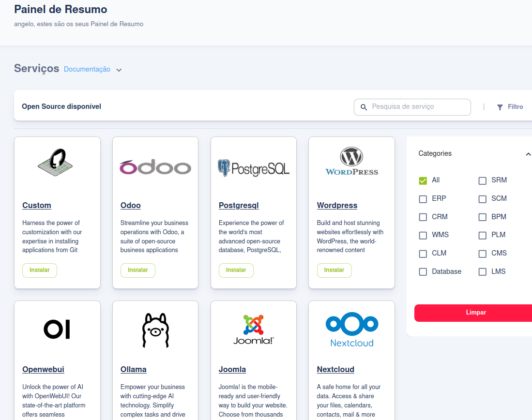Click the Odoo description text

pos(154,237)
